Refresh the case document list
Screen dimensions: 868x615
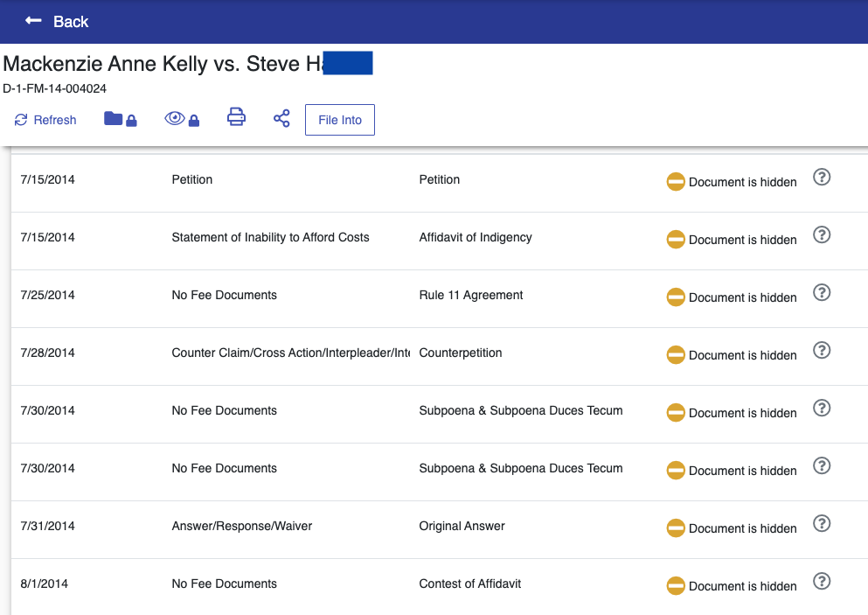45,120
